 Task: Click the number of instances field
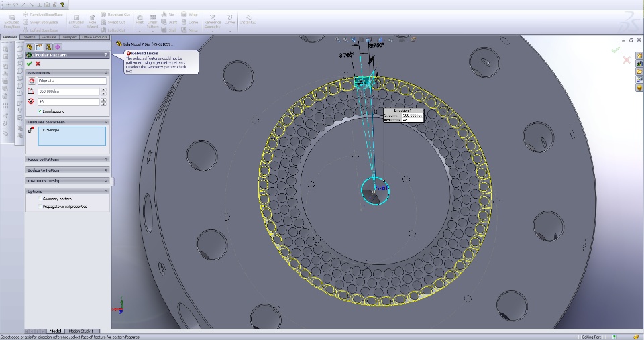coord(68,101)
